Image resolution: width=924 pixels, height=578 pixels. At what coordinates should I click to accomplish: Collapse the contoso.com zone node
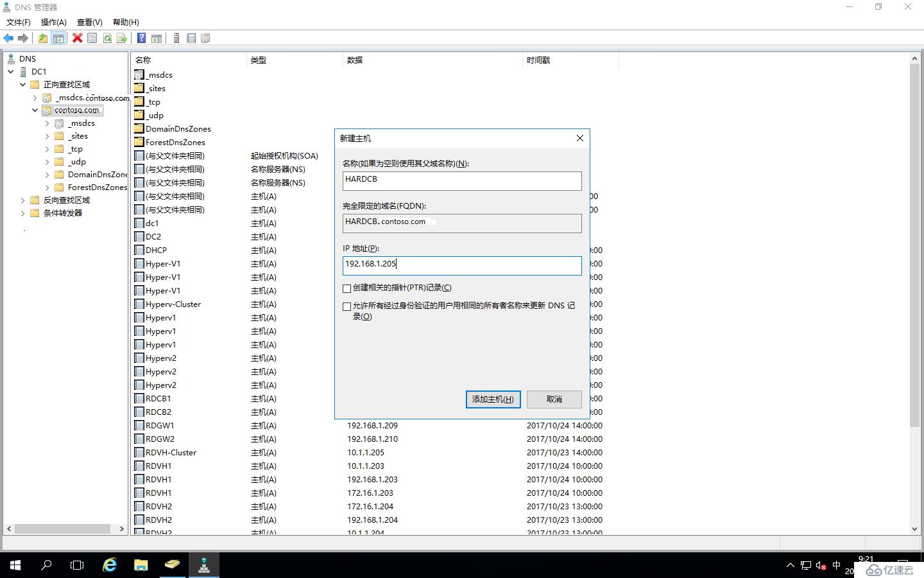35,110
